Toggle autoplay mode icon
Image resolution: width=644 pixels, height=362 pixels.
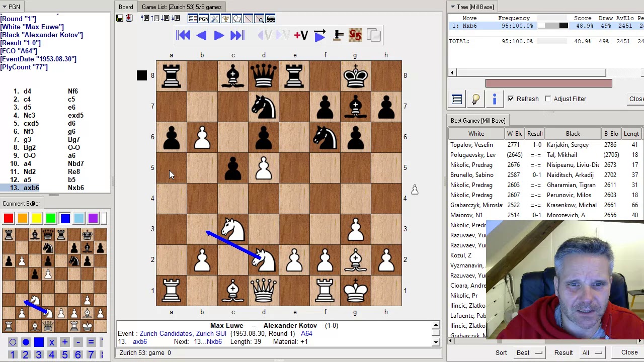[320, 35]
